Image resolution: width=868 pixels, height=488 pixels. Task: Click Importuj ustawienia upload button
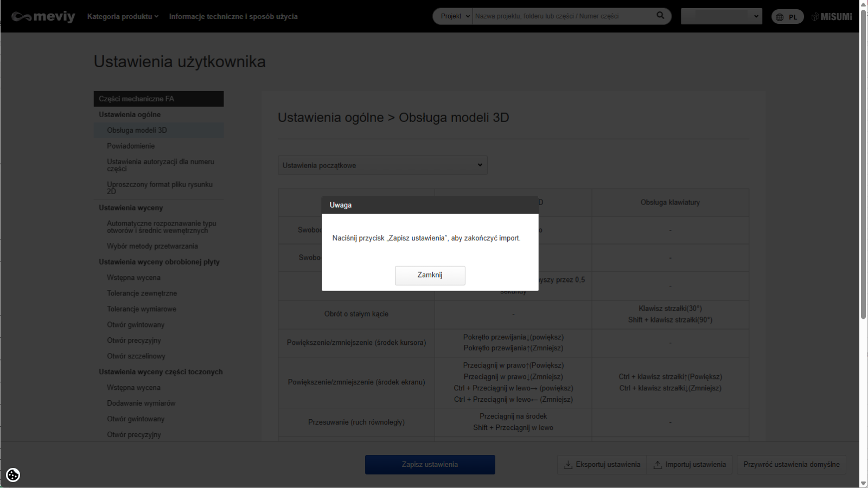pos(690,465)
